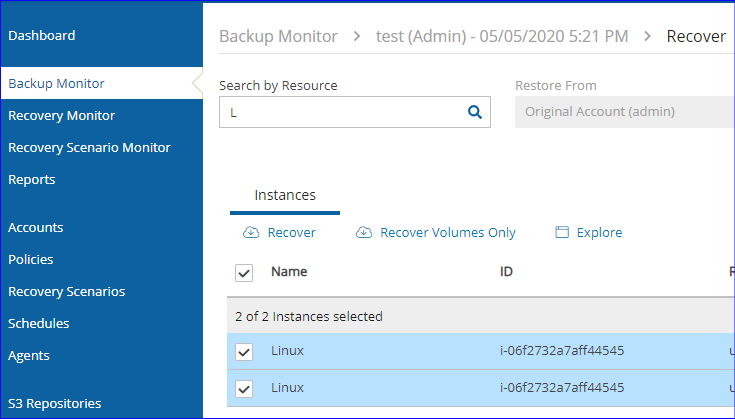The width and height of the screenshot is (735, 419).
Task: Go to Recovery Scenario Monitor
Action: point(89,148)
